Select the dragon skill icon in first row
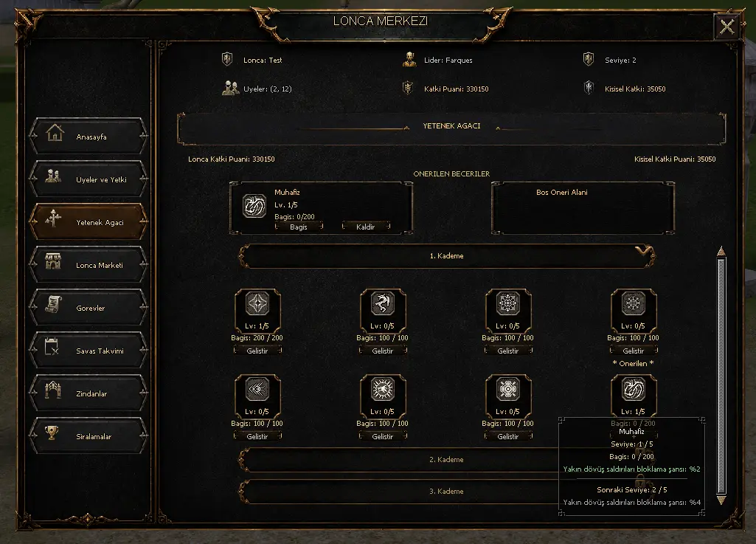Image resolution: width=756 pixels, height=544 pixels. [x=383, y=304]
